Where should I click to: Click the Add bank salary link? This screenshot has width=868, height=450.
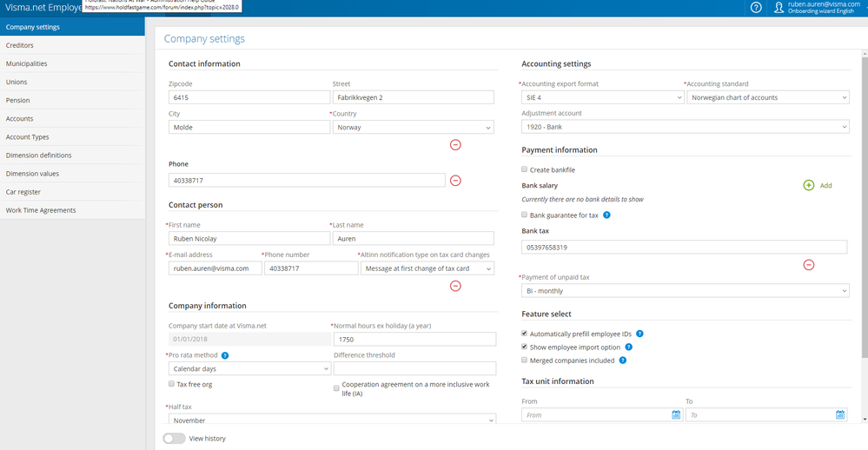825,186
